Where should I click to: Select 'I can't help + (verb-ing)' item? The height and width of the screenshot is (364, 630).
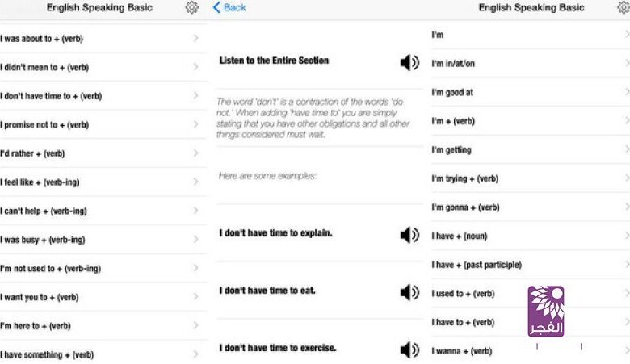click(44, 211)
